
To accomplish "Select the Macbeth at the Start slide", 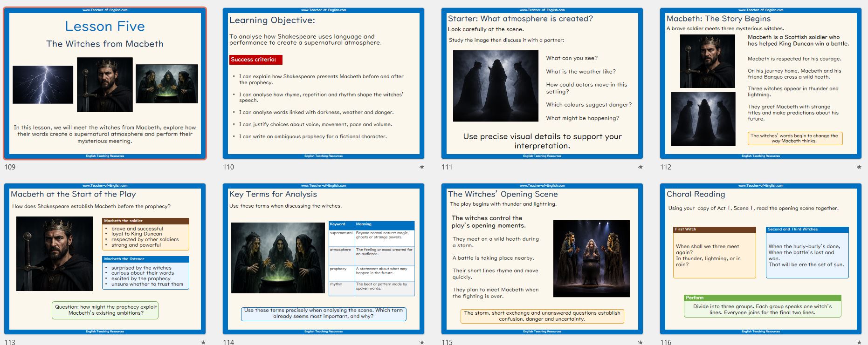I will tap(105, 259).
